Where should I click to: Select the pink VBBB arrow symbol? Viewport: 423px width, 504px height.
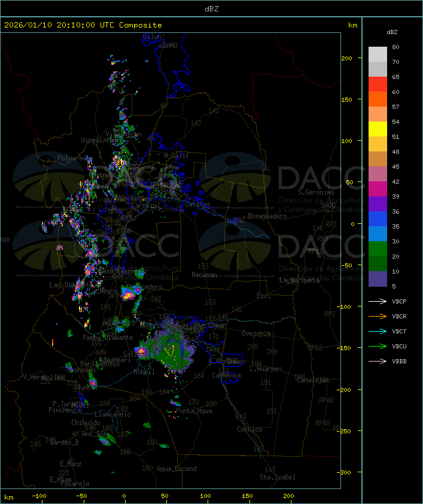click(378, 362)
